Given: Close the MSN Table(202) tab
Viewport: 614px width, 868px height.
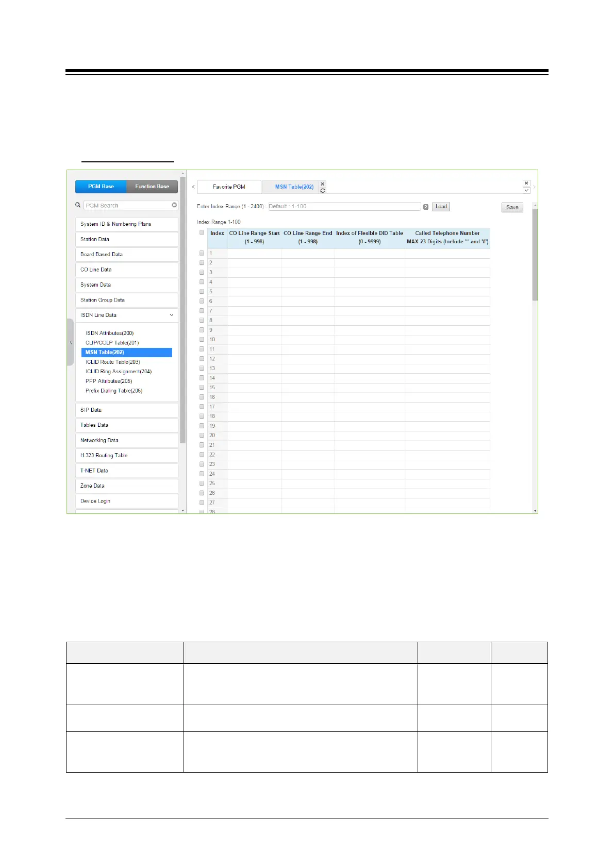Looking at the screenshot, I should 323,183.
